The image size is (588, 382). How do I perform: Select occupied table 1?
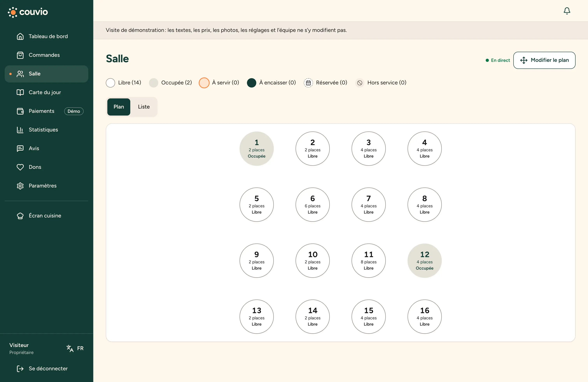click(x=257, y=148)
